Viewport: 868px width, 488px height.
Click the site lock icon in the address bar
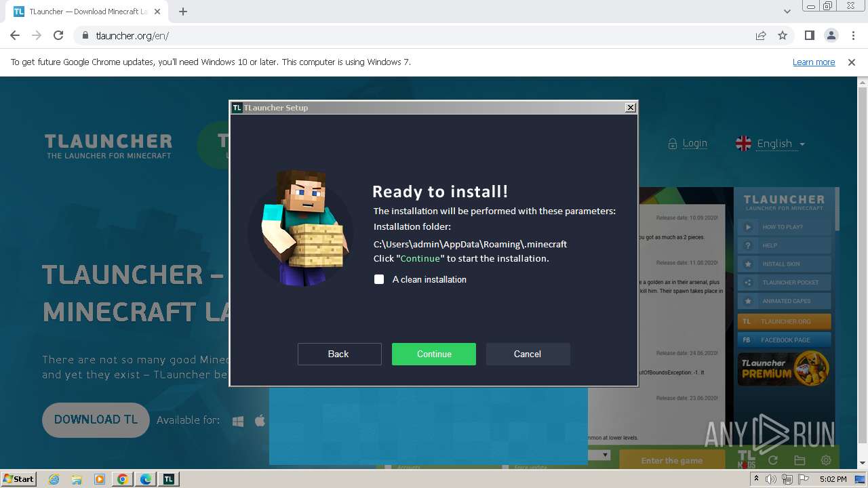pyautogui.click(x=85, y=35)
